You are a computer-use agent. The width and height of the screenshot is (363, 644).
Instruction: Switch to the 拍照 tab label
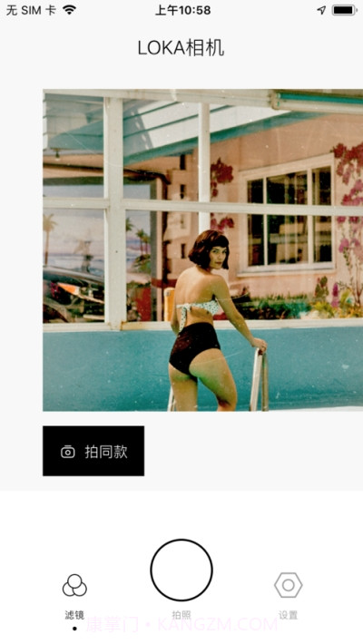pyautogui.click(x=181, y=615)
